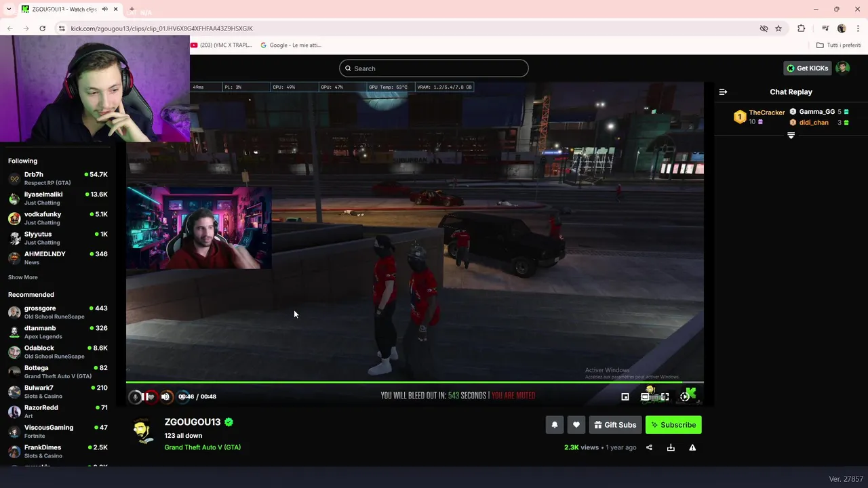Click the notification bell for ZGOUGOU13

click(x=554, y=425)
